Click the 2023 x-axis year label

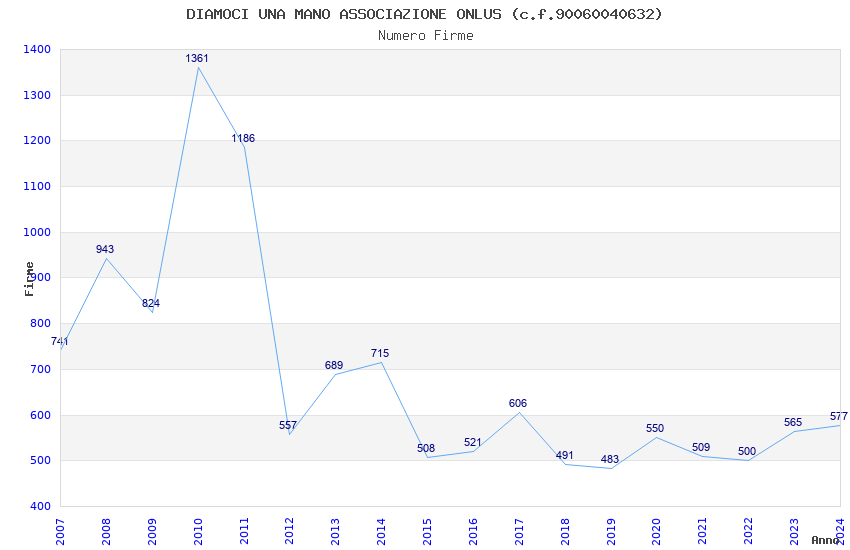794,532
